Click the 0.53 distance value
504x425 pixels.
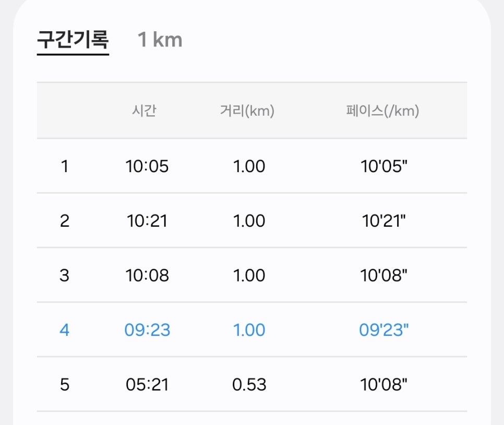click(x=249, y=385)
